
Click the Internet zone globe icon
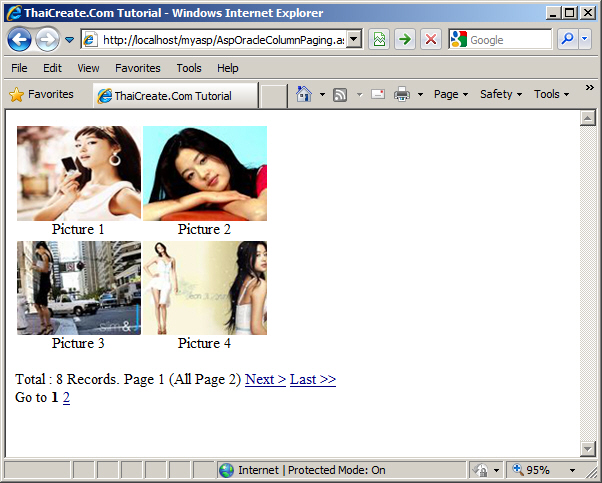(x=227, y=470)
